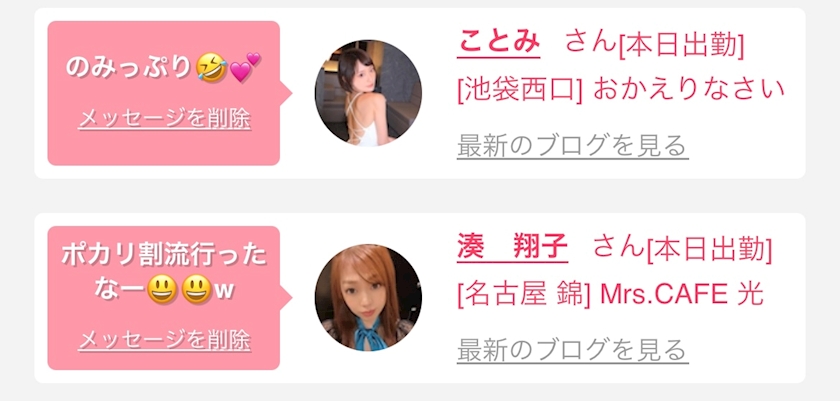Click the rolling laughing emoji after のみっぷり
This screenshot has height=401, width=840.
(211, 69)
